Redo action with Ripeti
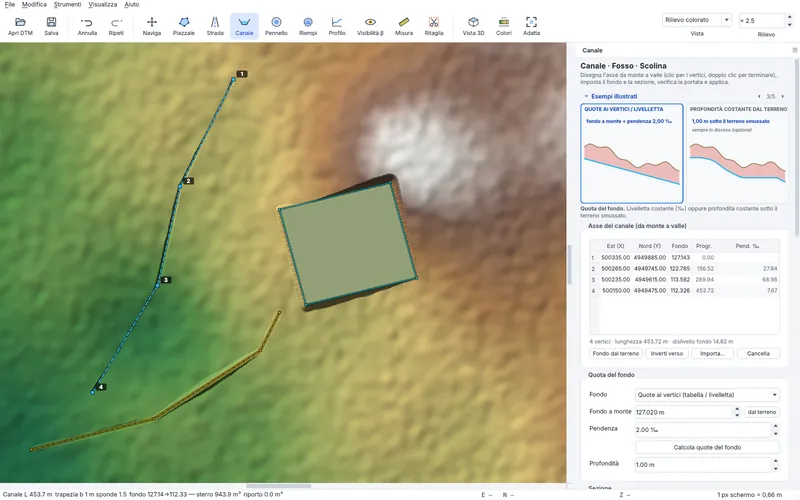Screen dimensions: 800x500 point(116,26)
